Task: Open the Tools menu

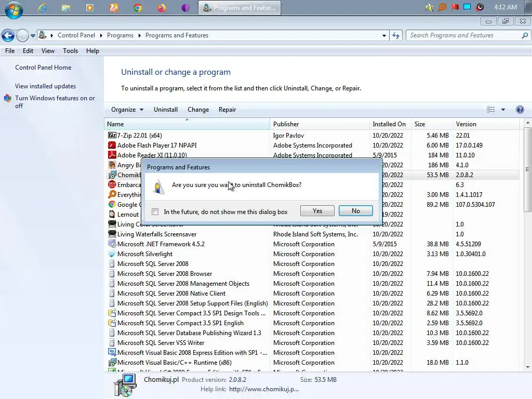Action: pos(70,51)
